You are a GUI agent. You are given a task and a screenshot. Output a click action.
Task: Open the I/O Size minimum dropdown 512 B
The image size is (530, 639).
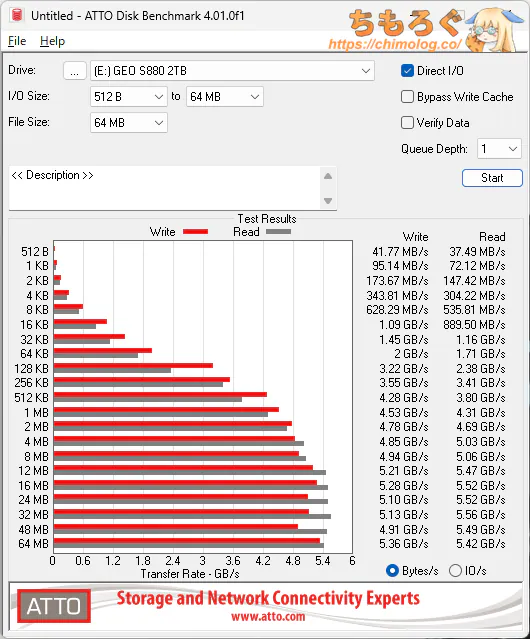pos(129,97)
